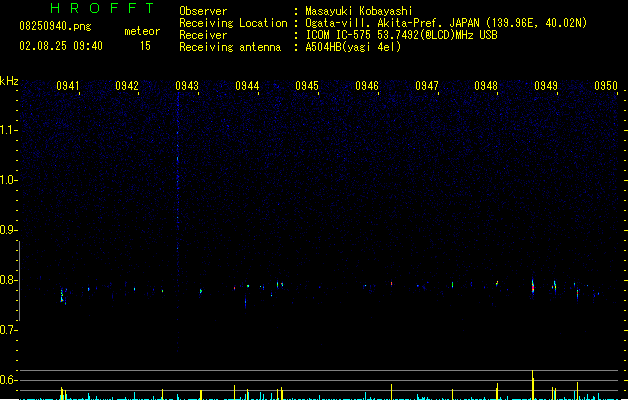Click the Receiving Location label
The image size is (629, 400).
(x=233, y=23)
